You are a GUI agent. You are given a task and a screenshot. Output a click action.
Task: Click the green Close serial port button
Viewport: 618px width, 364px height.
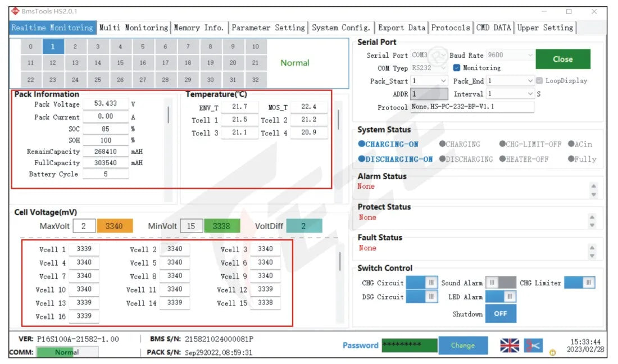562,59
